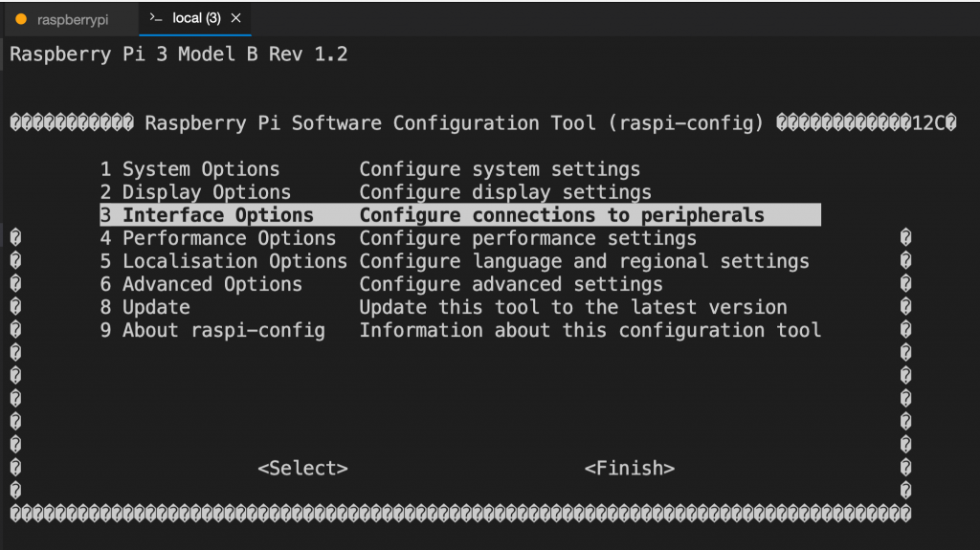Image resolution: width=980 pixels, height=550 pixels.
Task: Activate the <Select> button
Action: (302, 468)
